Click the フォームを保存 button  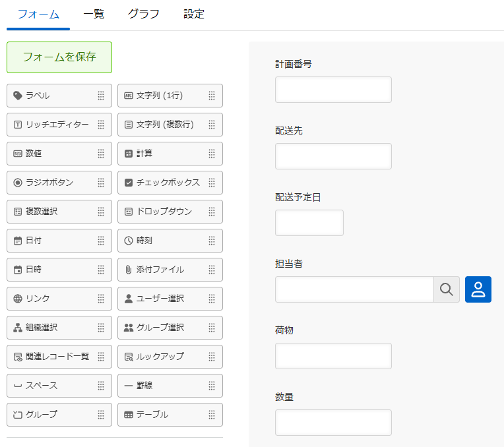pyautogui.click(x=59, y=57)
